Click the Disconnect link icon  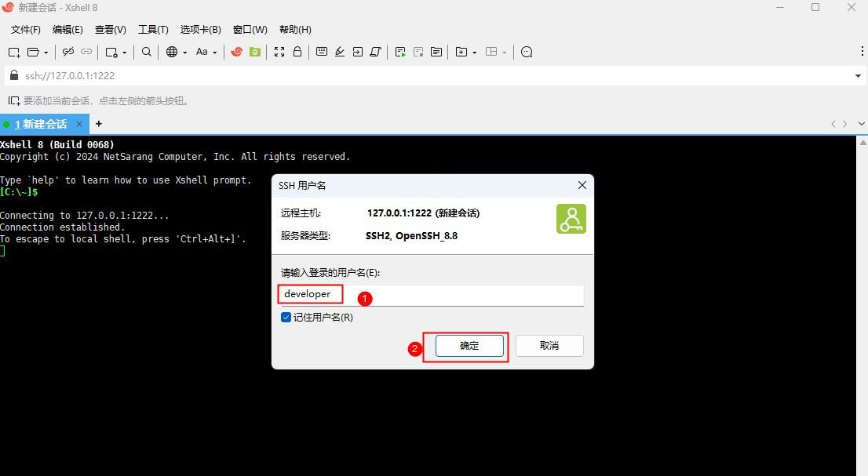click(68, 52)
